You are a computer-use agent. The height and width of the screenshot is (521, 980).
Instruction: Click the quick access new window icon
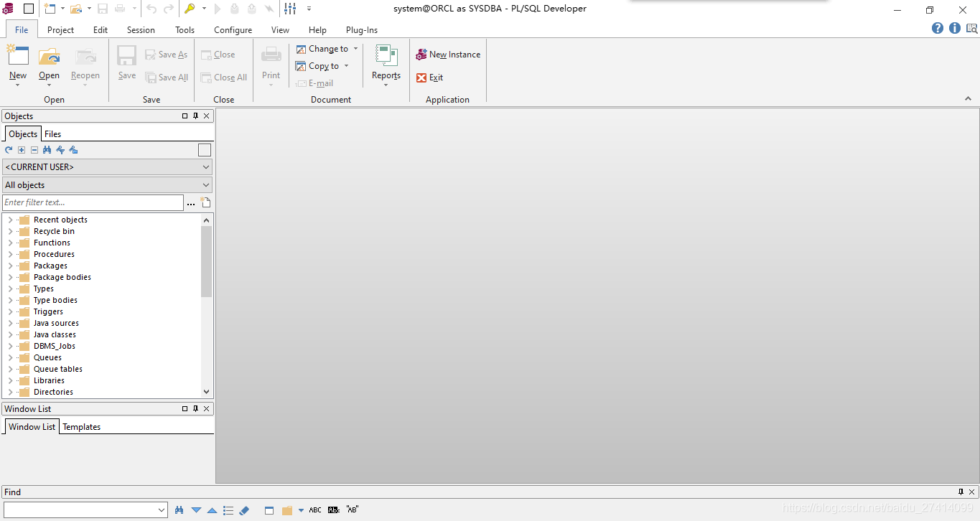click(50, 9)
